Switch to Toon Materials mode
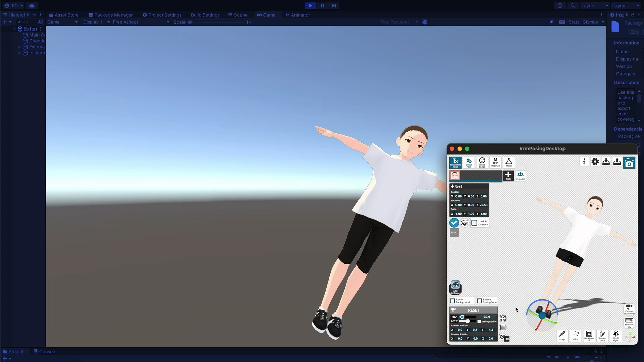Image resolution: width=644 pixels, height=362 pixels. (495, 162)
